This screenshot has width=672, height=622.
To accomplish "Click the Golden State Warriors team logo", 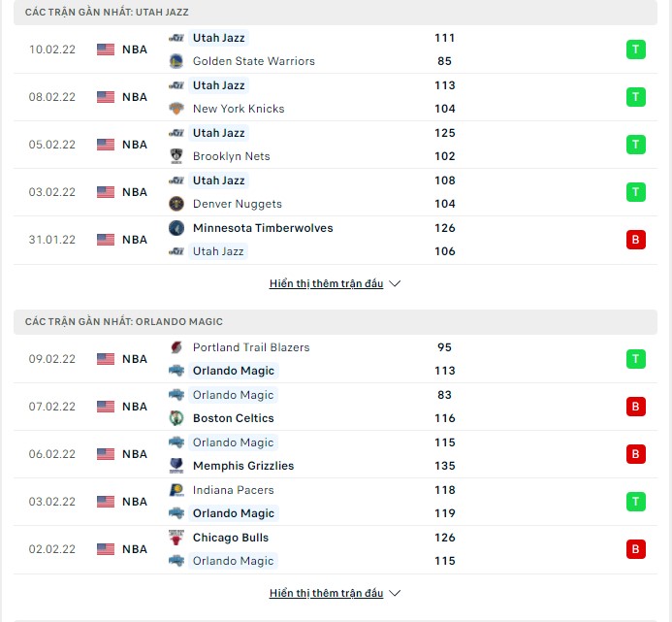I will 176,61.
